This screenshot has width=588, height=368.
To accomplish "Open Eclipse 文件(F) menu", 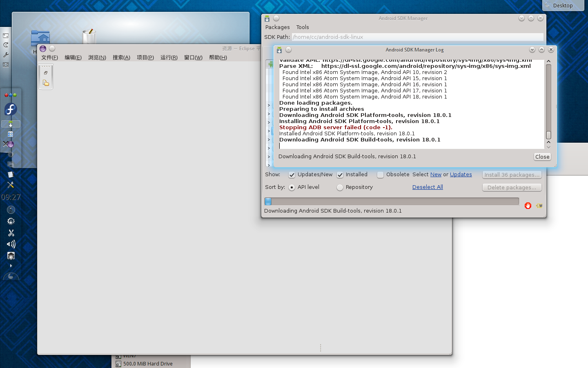I will [x=49, y=58].
